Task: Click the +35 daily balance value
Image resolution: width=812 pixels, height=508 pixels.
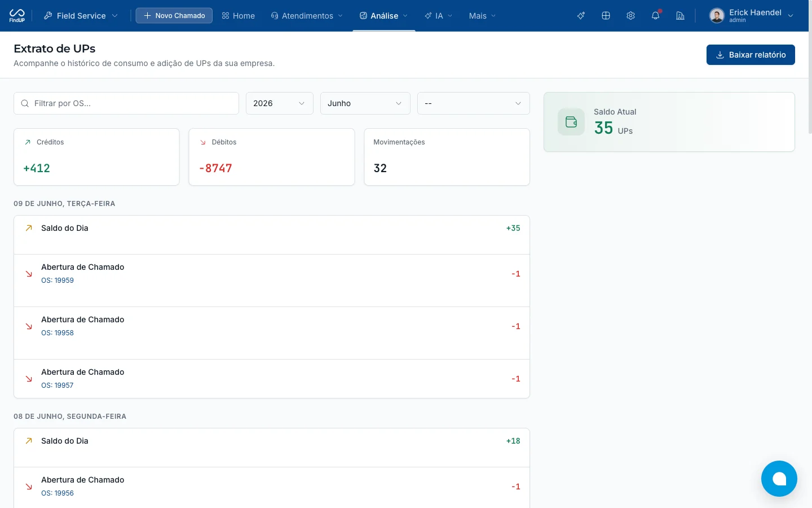Action: tap(513, 228)
